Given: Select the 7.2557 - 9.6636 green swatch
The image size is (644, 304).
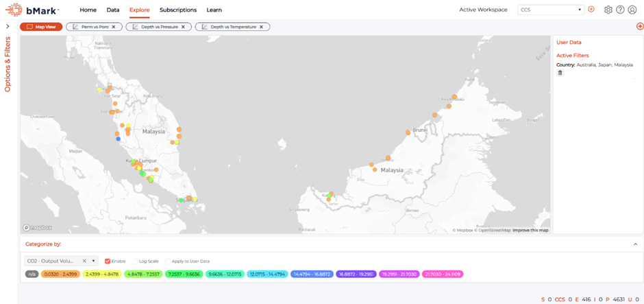Looking at the screenshot, I should pos(184,274).
